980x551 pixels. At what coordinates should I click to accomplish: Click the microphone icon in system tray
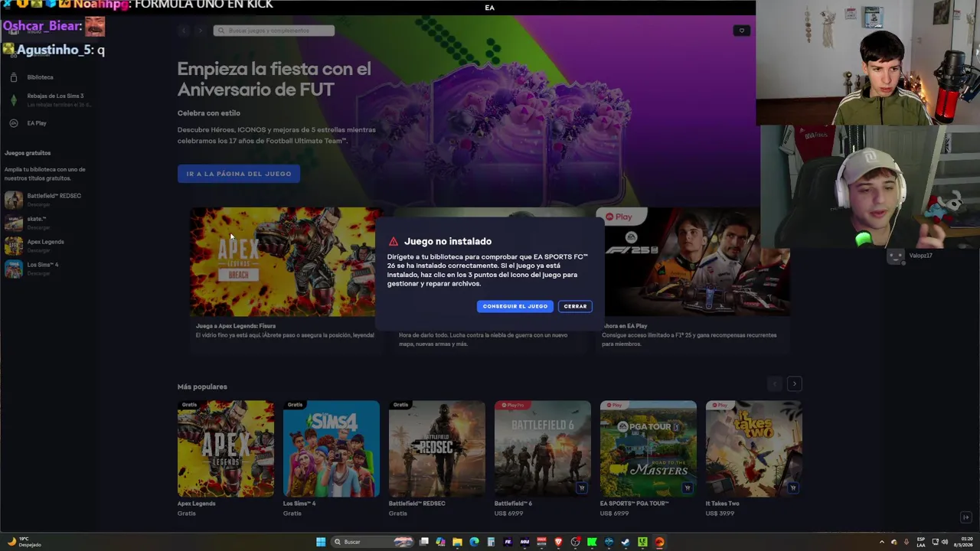click(x=906, y=542)
